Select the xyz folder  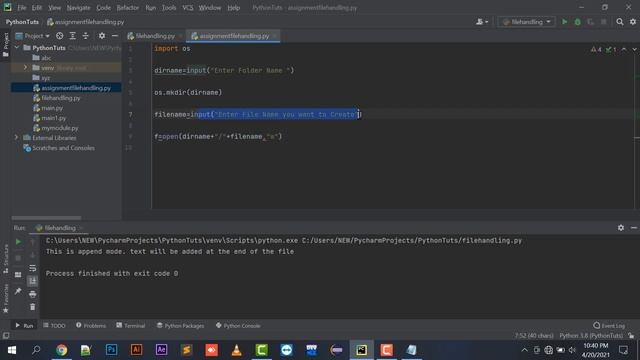click(42, 78)
